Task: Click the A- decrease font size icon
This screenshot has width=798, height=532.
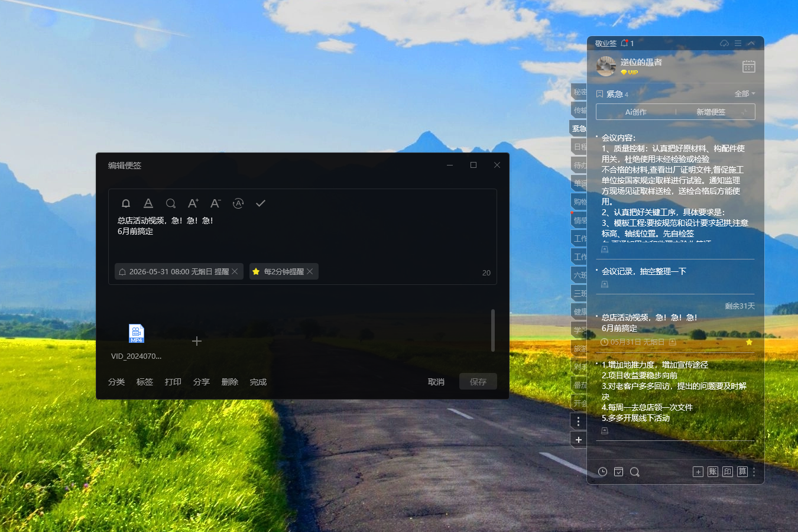Action: (x=216, y=203)
